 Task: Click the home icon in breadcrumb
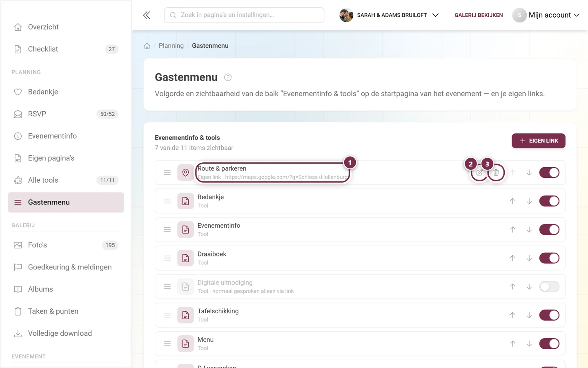(x=147, y=46)
